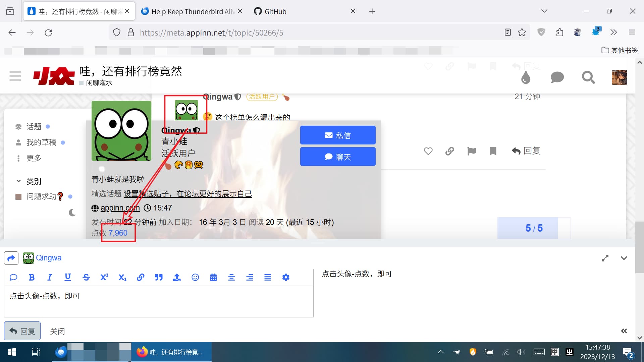Screen dimensions: 644x362
Task: Toggle strikethrough formatting
Action: (86, 277)
